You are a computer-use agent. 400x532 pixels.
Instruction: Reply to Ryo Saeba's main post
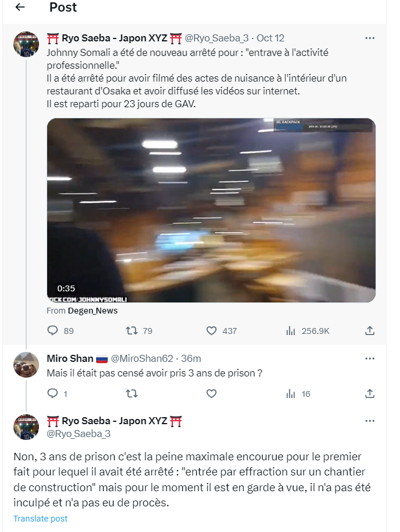click(x=52, y=331)
